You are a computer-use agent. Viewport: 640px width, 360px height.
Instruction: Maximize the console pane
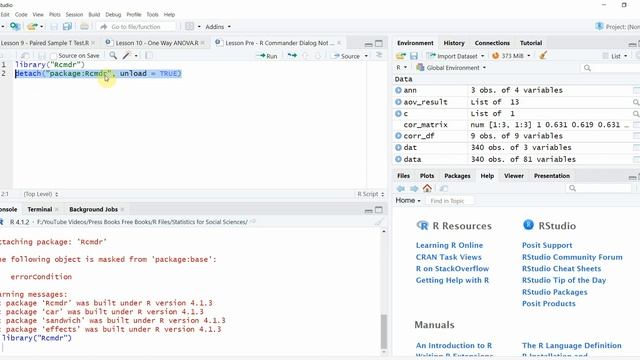[x=379, y=210]
